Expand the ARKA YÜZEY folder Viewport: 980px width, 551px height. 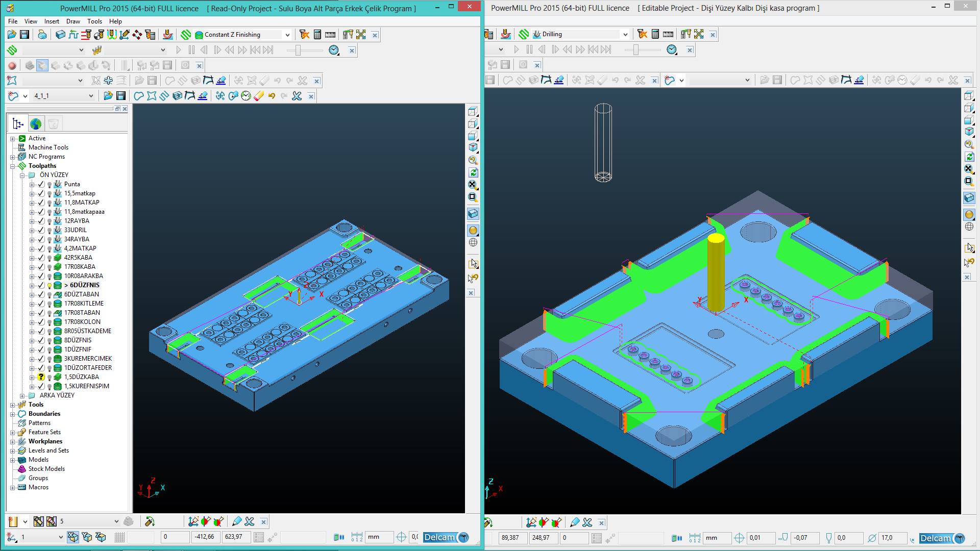coord(22,395)
